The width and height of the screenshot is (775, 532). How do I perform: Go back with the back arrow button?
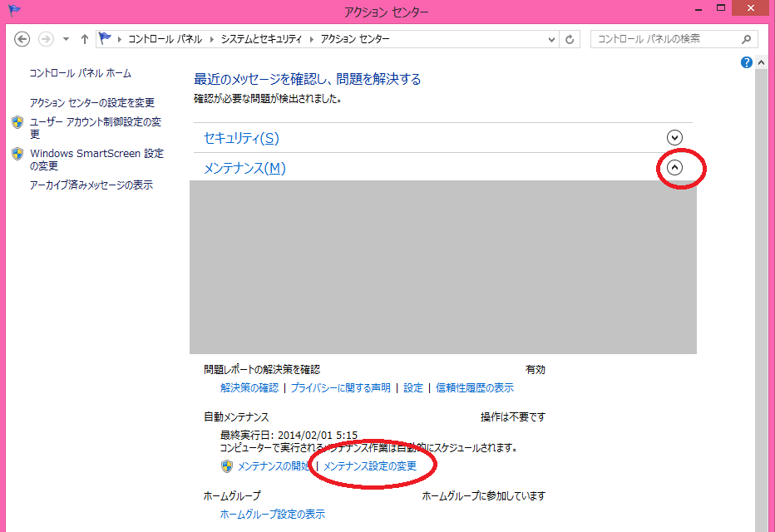pyautogui.click(x=22, y=39)
